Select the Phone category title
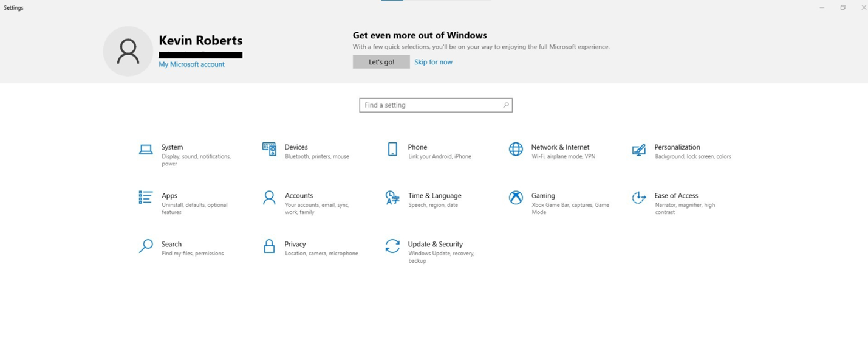This screenshot has height=354, width=868. [417, 147]
